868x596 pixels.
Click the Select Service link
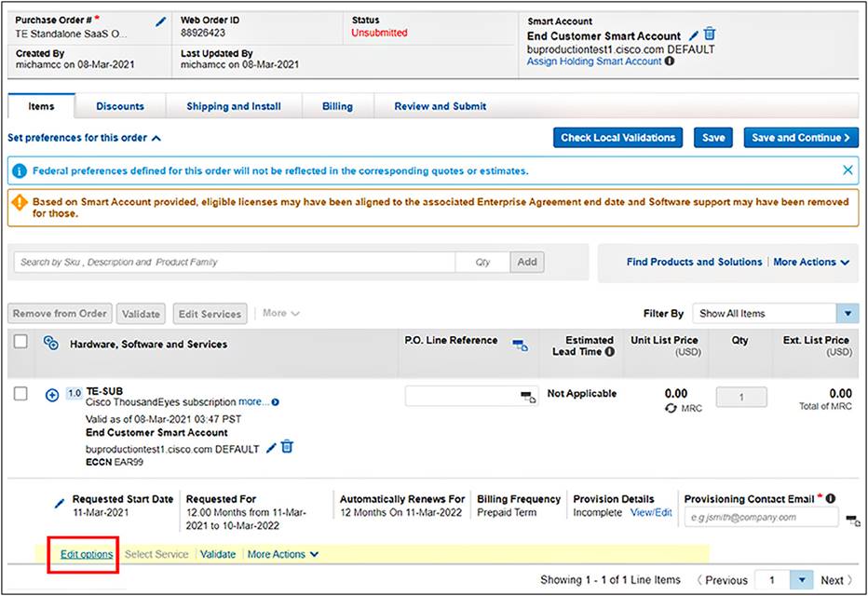(156, 554)
